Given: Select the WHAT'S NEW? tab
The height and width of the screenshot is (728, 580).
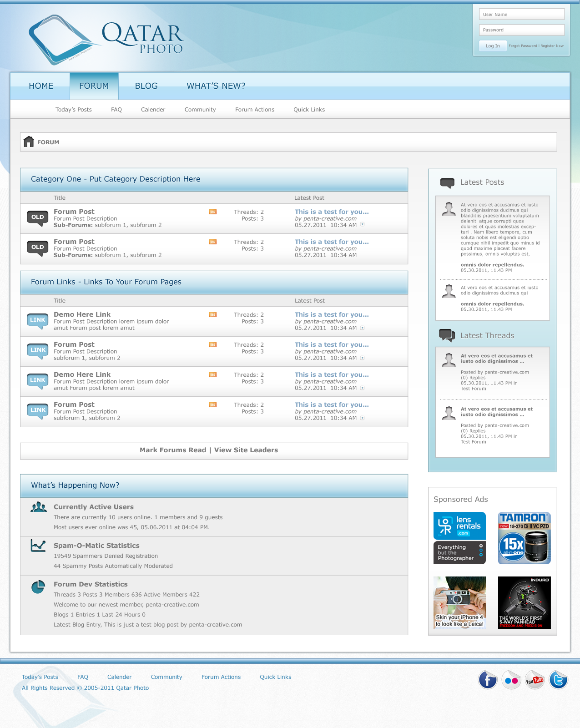Looking at the screenshot, I should point(216,86).
